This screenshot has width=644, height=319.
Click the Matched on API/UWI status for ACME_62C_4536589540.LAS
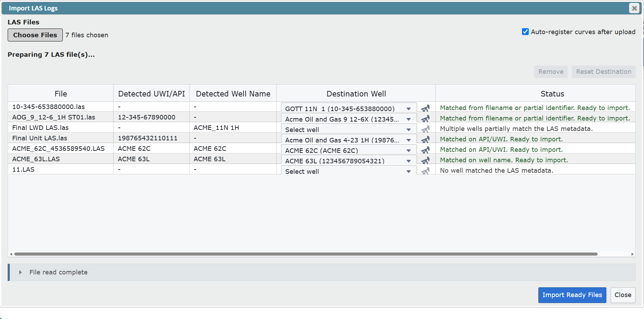pos(501,150)
